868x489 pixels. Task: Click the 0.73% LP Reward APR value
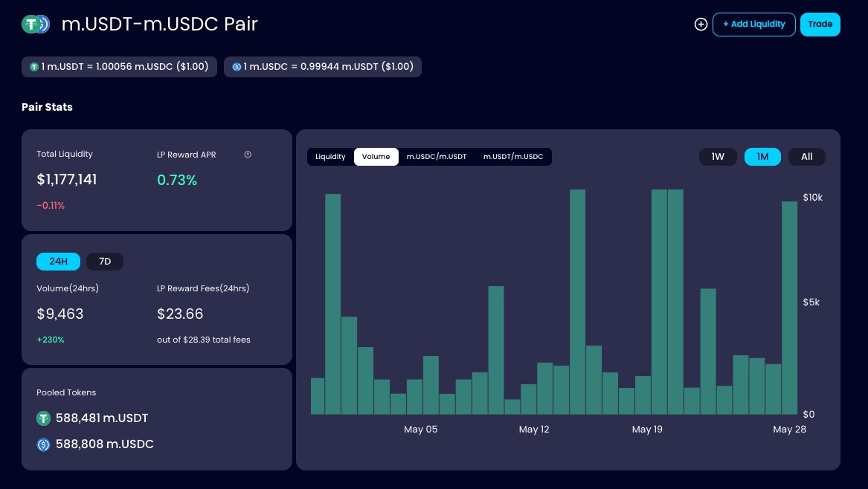(177, 180)
